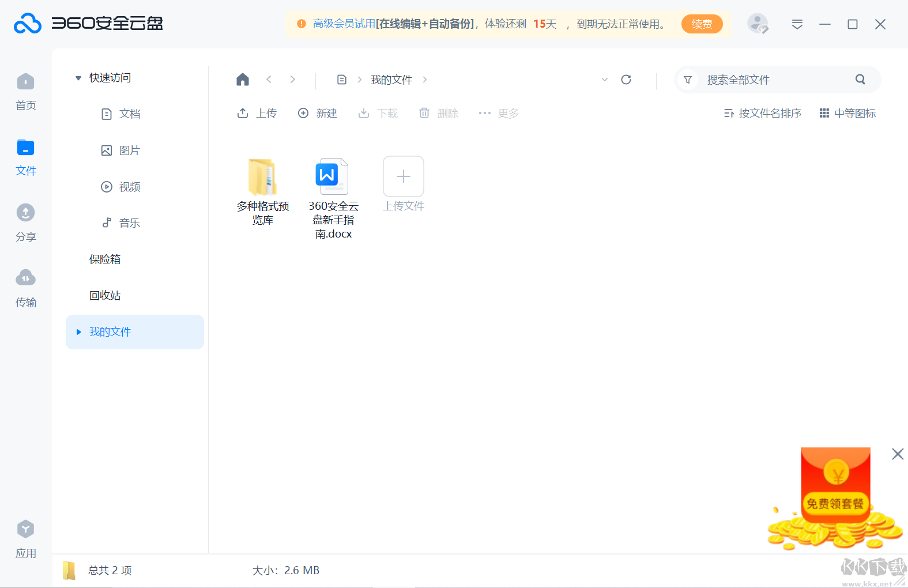Viewport: 908px width, 588px height.
Task: Select the 360安全云盘新手指南.docx file
Action: [x=333, y=199]
